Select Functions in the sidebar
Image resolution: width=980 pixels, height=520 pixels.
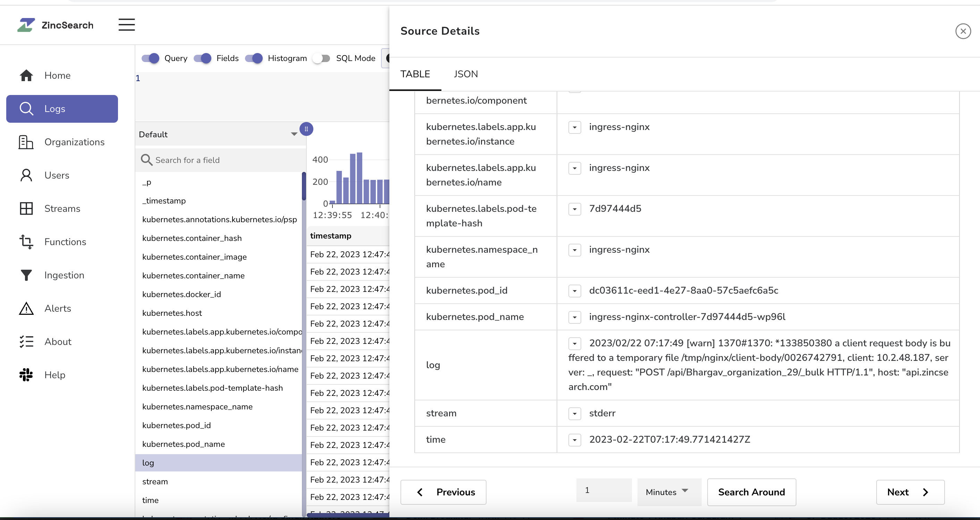point(66,242)
